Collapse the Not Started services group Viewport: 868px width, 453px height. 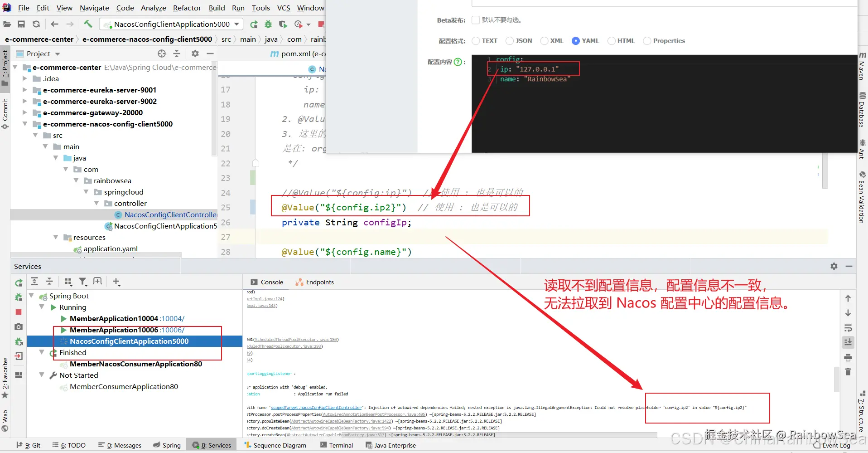pos(42,375)
